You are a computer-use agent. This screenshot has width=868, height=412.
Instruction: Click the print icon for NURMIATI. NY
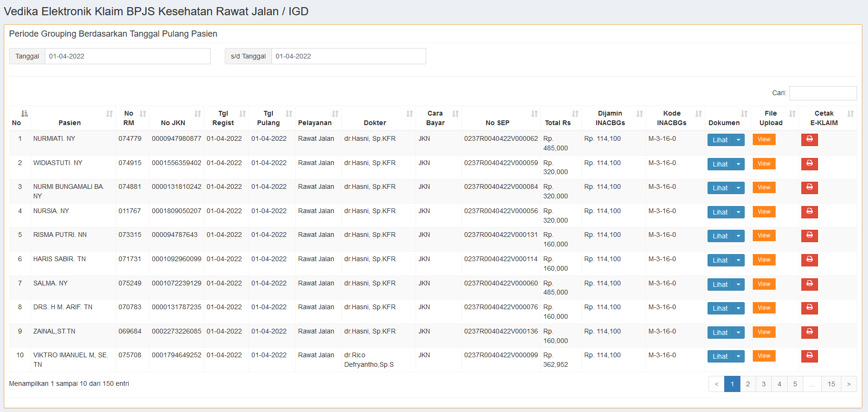(809, 139)
